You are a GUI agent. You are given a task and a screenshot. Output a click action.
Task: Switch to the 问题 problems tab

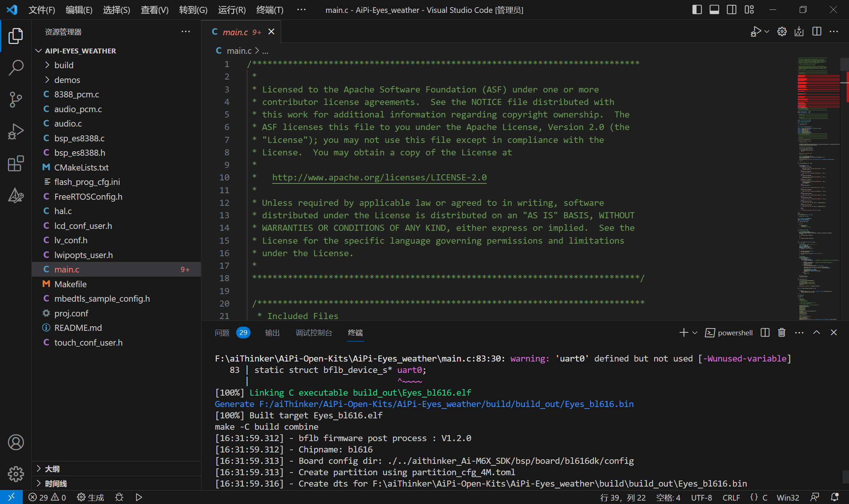[x=222, y=333]
